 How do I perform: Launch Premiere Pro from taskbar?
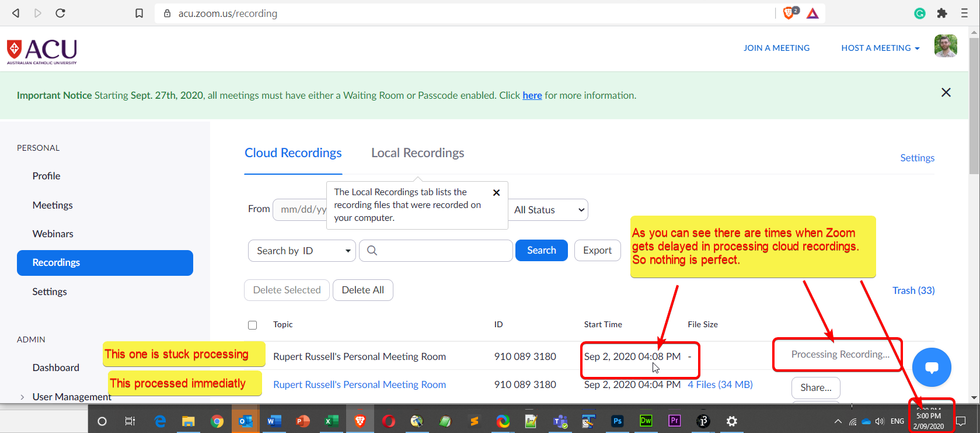tap(675, 421)
